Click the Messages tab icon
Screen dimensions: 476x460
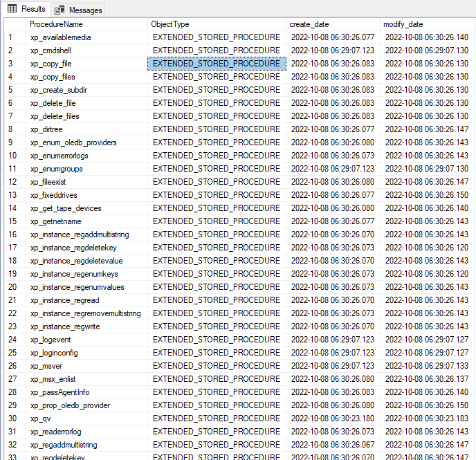[59, 10]
